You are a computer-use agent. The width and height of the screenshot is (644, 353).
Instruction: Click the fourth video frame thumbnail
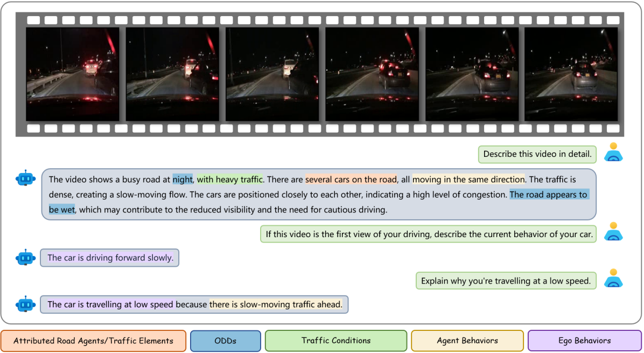coord(372,74)
